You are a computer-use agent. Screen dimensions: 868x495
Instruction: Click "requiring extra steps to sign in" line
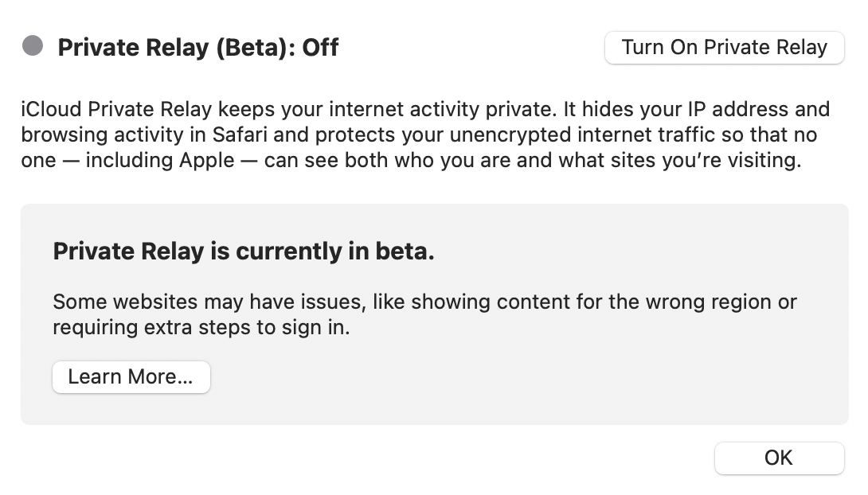(x=201, y=327)
